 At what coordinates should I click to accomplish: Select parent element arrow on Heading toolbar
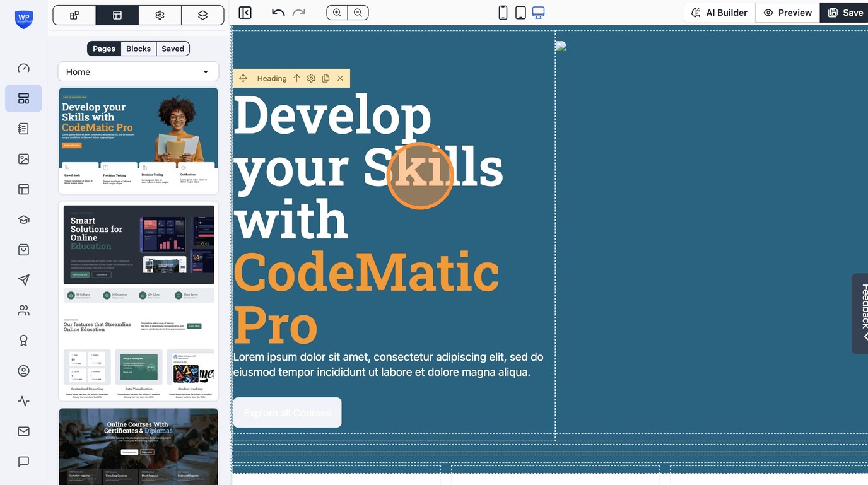click(296, 78)
